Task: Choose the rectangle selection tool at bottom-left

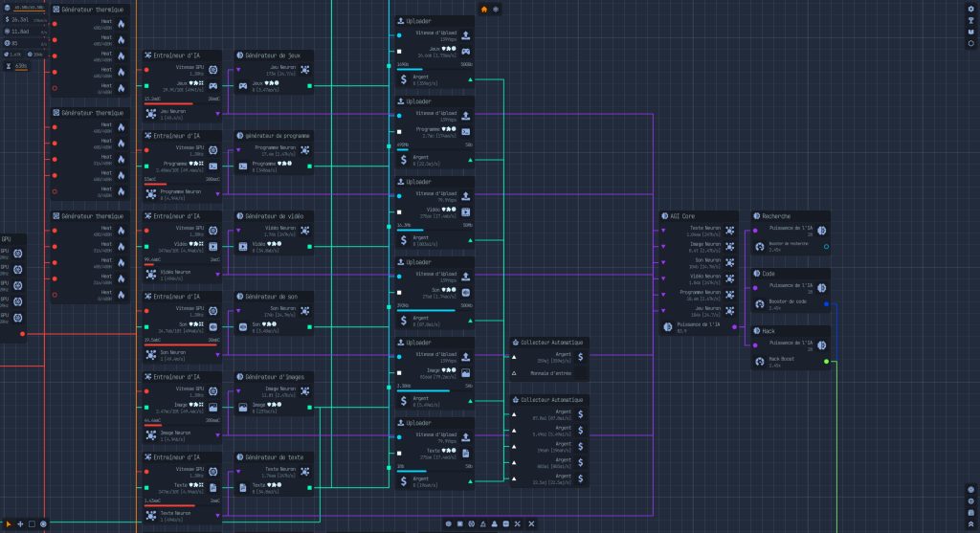Action: (x=32, y=524)
